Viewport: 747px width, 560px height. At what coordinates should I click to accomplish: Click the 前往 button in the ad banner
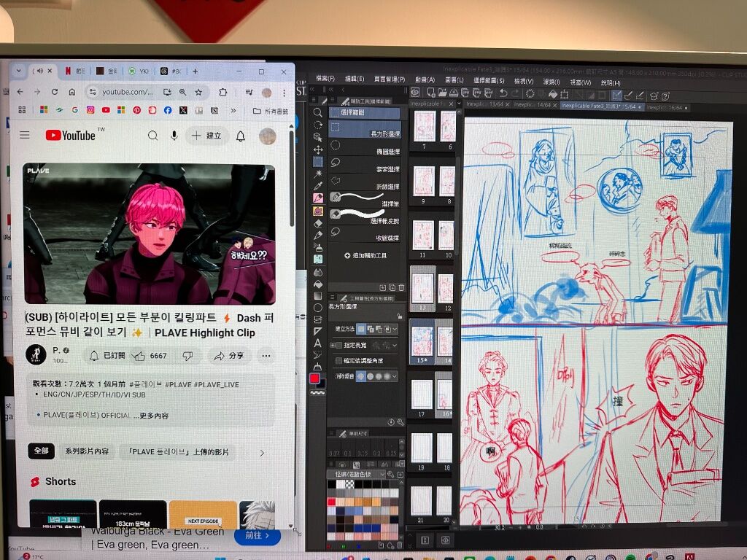[x=258, y=536]
